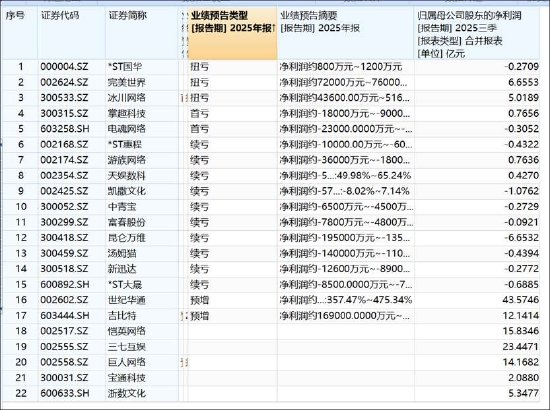Screen dimensions: 550x410
Task: Select stock name *ST国华
Action: 125,67
